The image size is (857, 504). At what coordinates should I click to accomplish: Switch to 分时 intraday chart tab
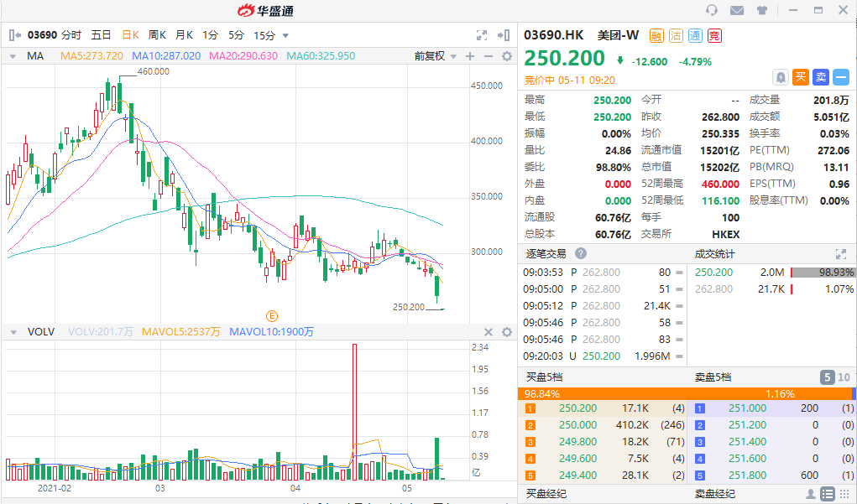[x=71, y=35]
